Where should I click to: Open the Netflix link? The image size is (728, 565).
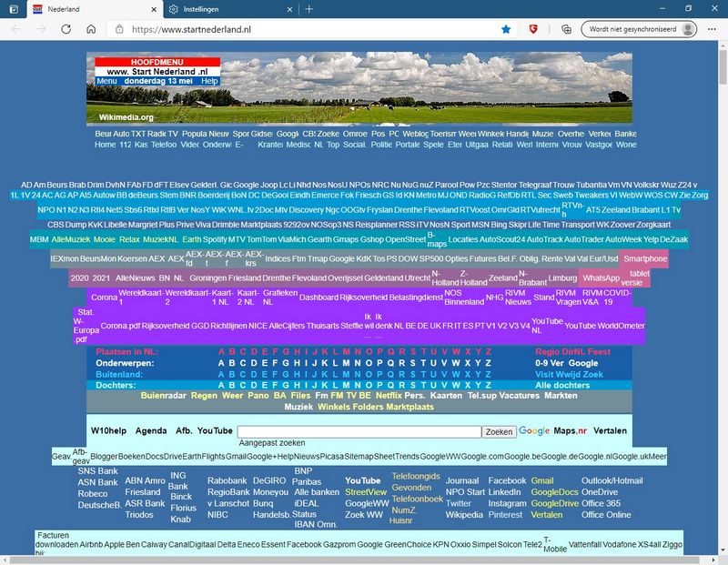pos(389,396)
